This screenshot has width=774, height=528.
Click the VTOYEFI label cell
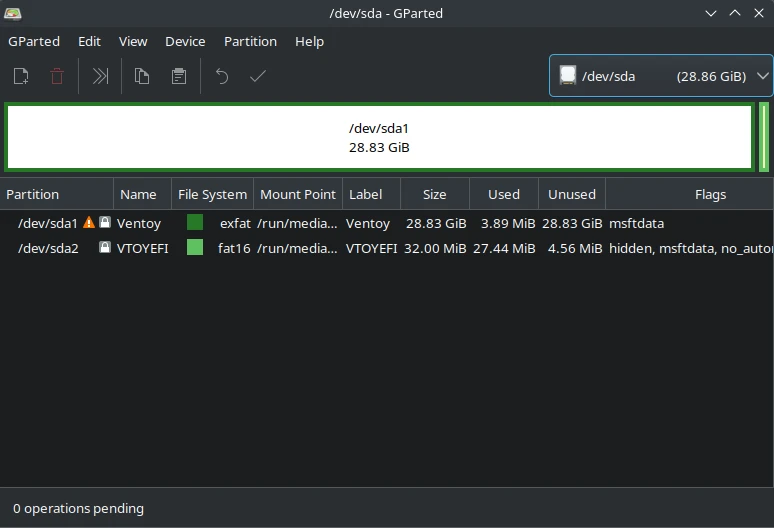(x=371, y=248)
